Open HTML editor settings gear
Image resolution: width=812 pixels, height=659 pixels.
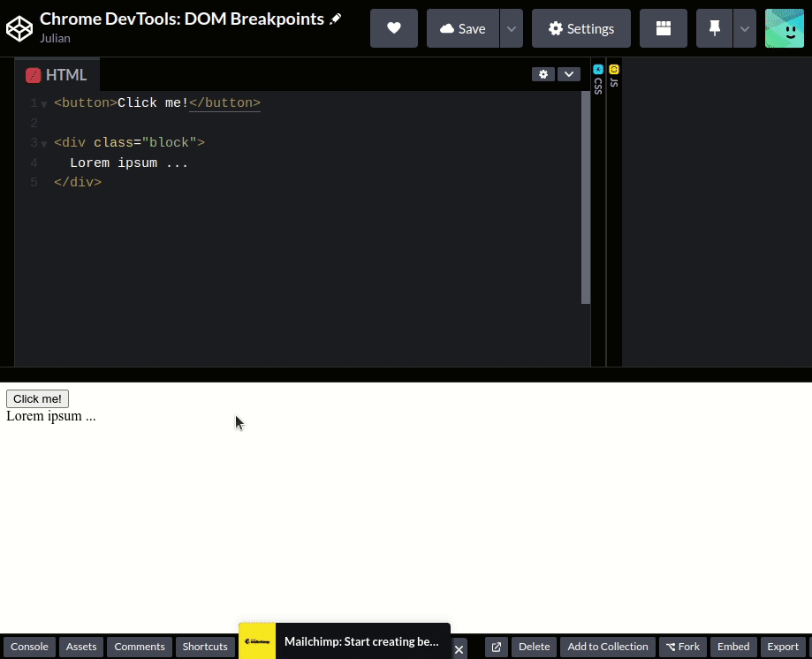coord(543,74)
